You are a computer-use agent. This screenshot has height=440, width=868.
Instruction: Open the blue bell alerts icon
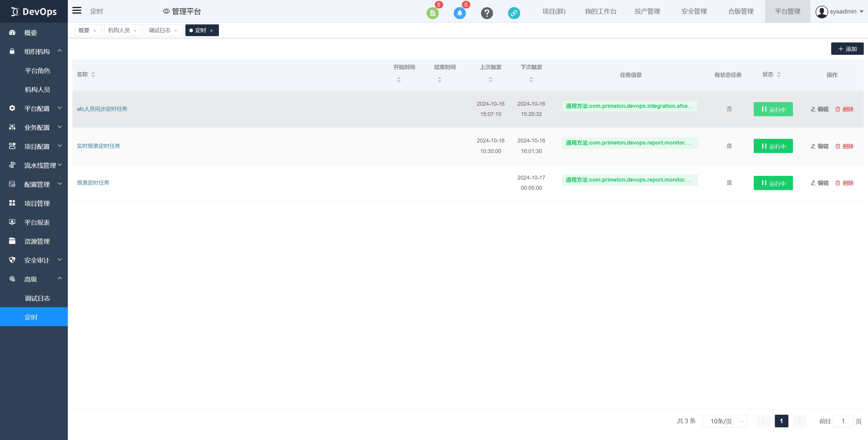pyautogui.click(x=459, y=13)
